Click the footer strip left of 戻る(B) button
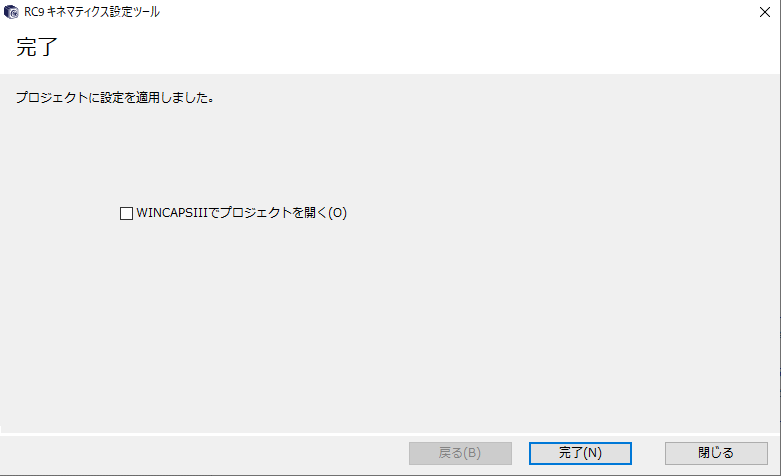Screen dimensions: 781x476 click(x=199, y=454)
